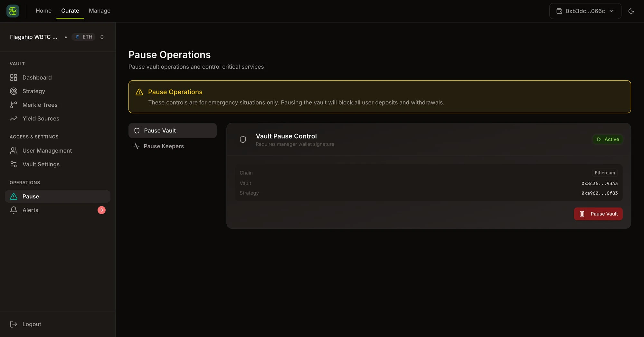Navigate to Merkle Trees

pos(58,105)
